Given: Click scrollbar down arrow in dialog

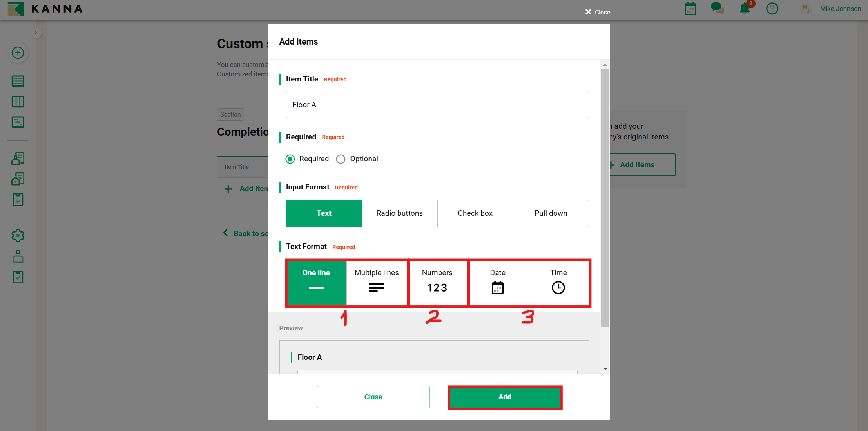Looking at the screenshot, I should (x=605, y=369).
